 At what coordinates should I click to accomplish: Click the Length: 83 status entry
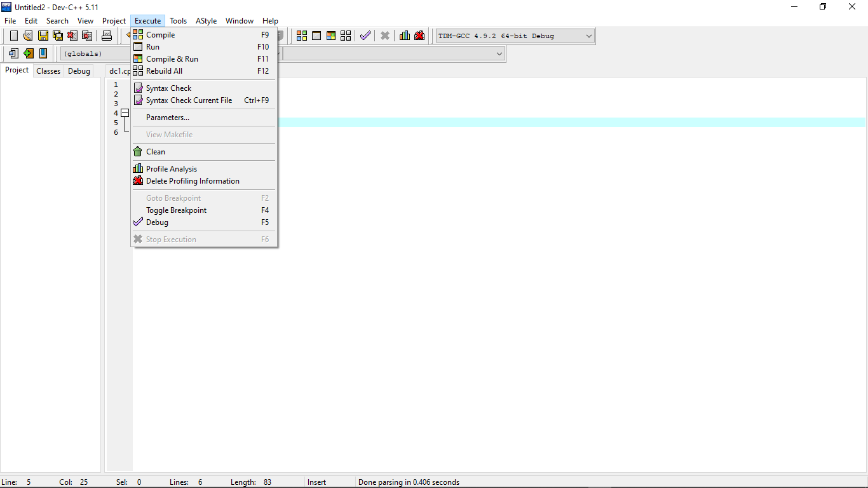251,482
